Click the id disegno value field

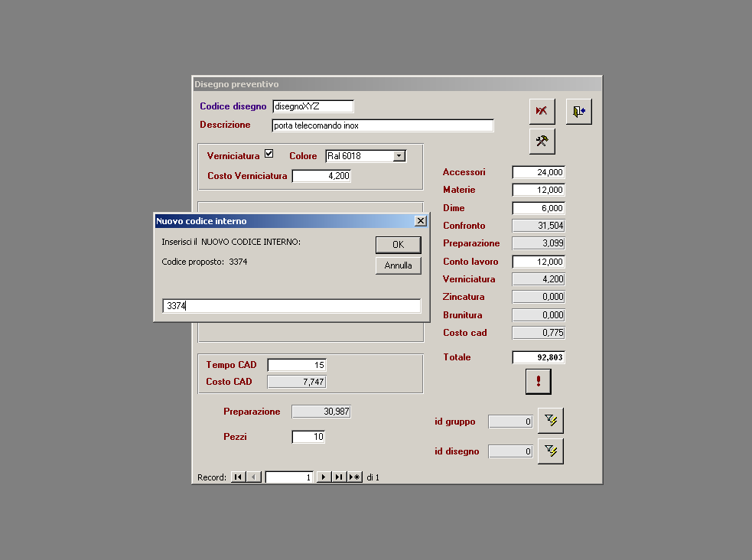[511, 451]
